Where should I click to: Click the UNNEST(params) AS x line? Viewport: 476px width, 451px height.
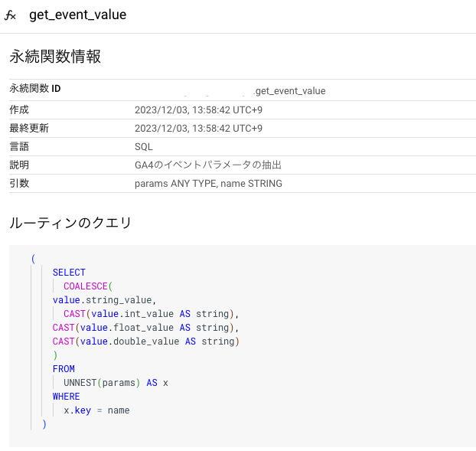(116, 383)
